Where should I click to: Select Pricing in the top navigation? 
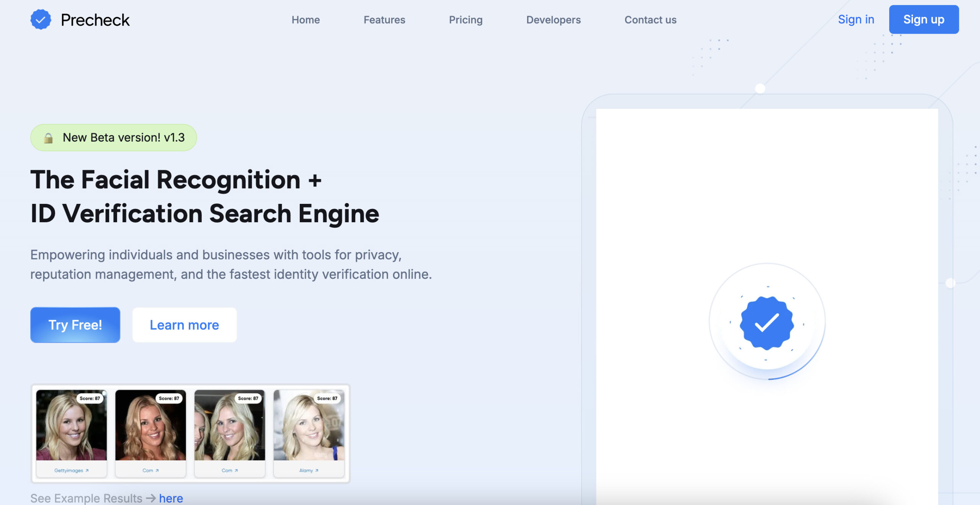tap(465, 20)
